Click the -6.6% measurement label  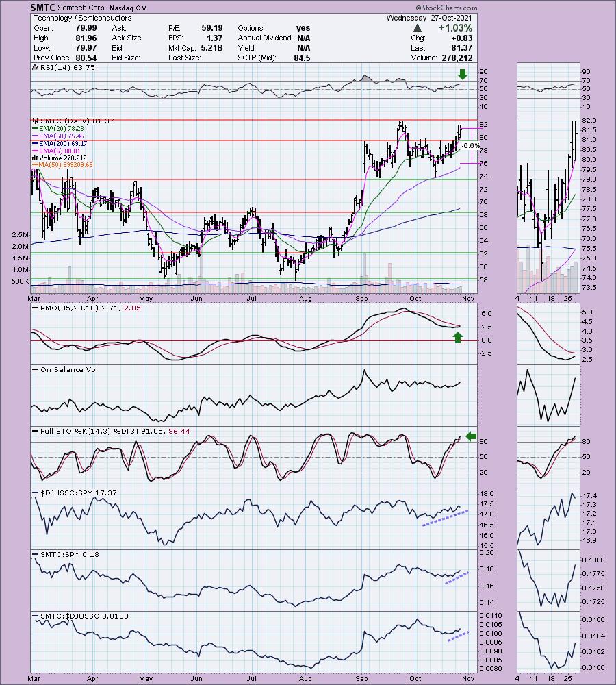tap(471, 145)
